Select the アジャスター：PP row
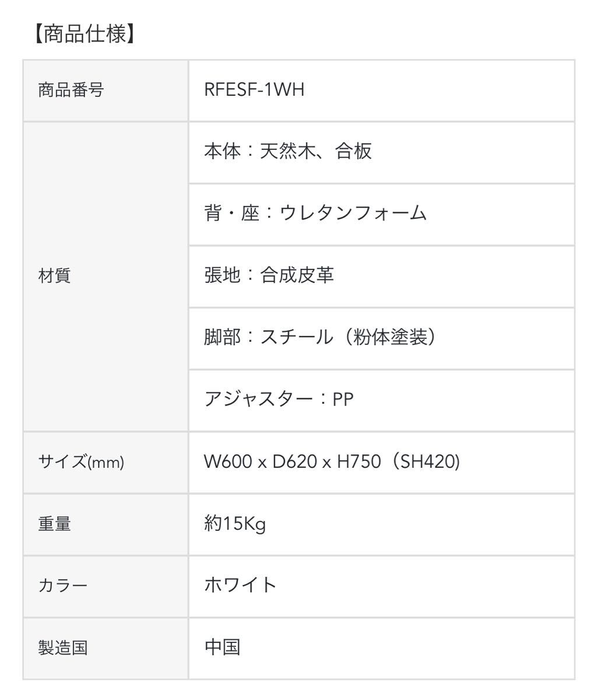598x700 pixels. (279, 400)
